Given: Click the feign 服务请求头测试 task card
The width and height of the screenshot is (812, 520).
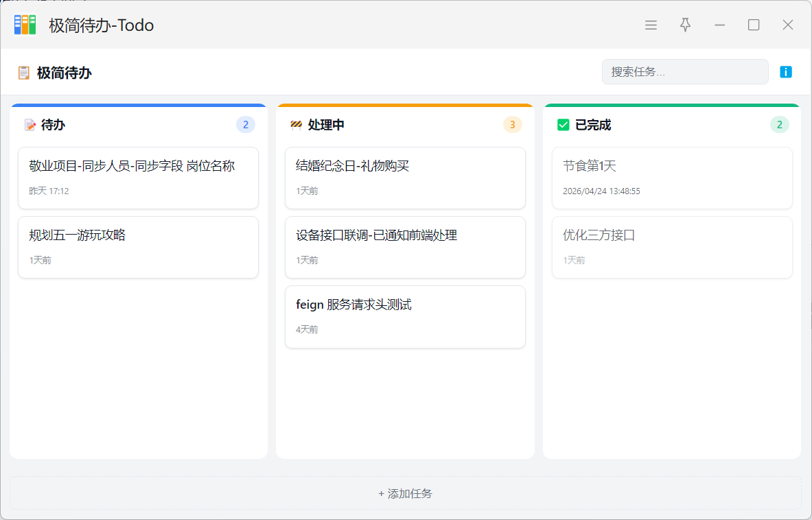Looking at the screenshot, I should (405, 316).
